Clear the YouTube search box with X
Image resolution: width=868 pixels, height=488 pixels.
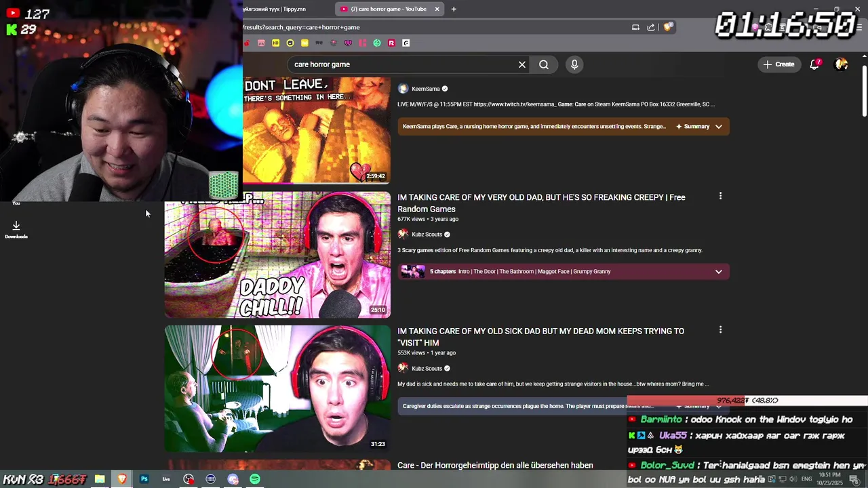click(x=521, y=64)
